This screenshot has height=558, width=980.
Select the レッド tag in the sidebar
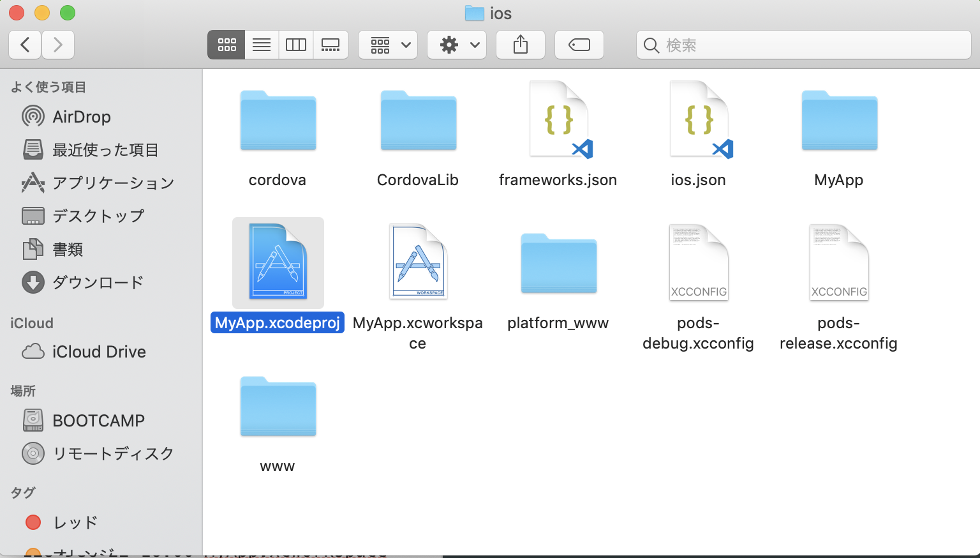coord(101,522)
